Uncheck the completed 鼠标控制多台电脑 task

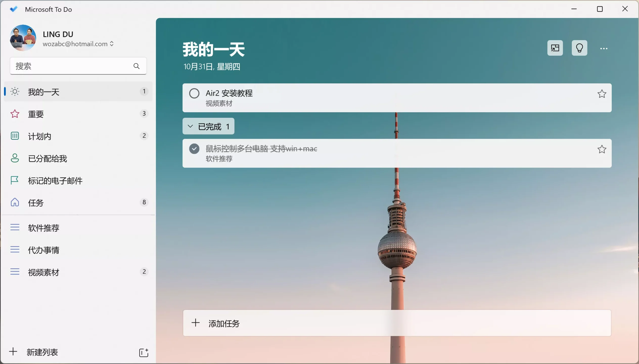(x=194, y=149)
